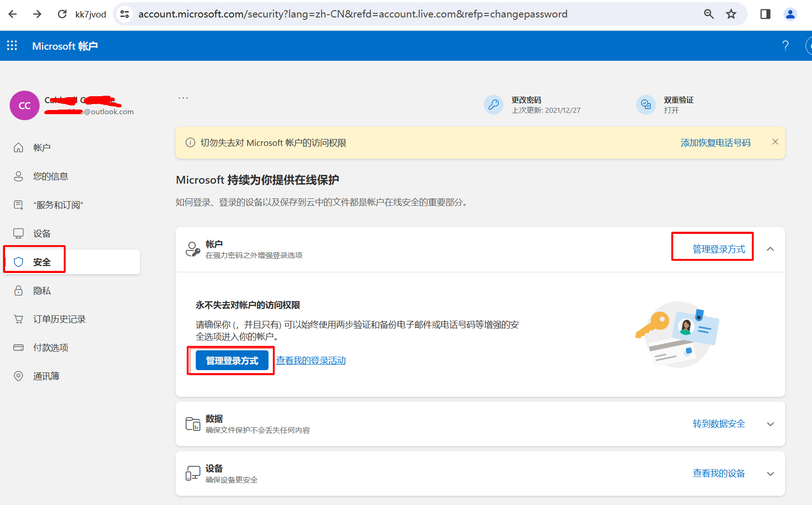Bookmark this page with the star icon

[731, 14]
